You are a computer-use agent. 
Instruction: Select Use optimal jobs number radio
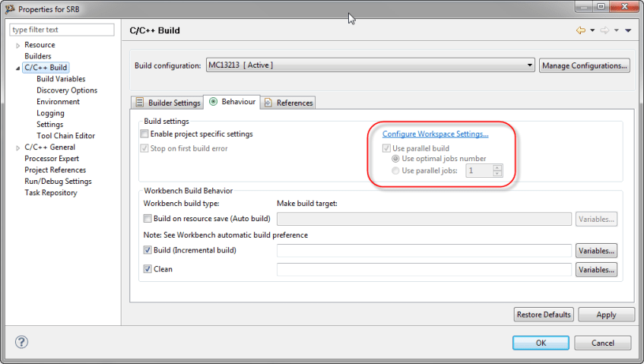click(x=395, y=158)
